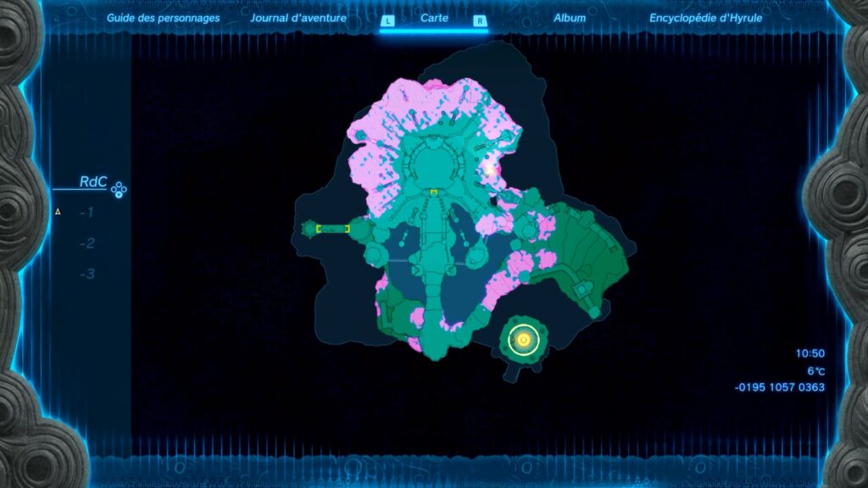Click the glowing bright spot east of the sanctum
Viewport: 868px width, 488px height.
pyautogui.click(x=489, y=171)
